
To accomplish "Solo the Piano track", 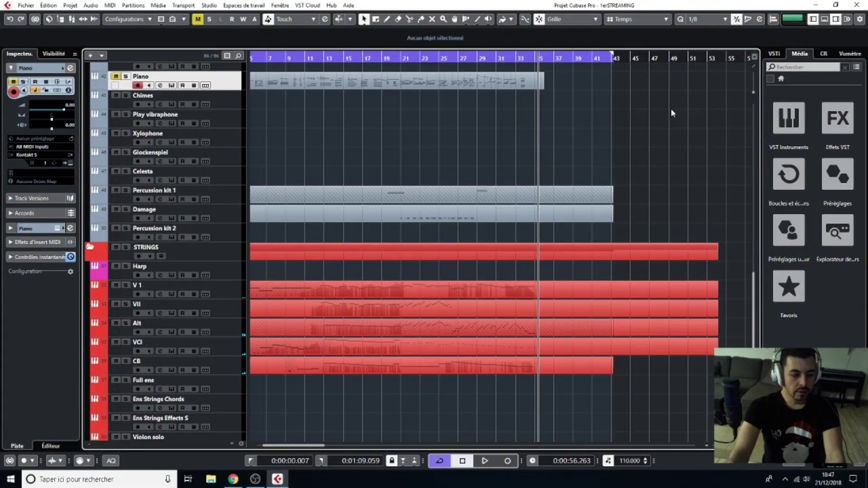I will click(x=125, y=77).
